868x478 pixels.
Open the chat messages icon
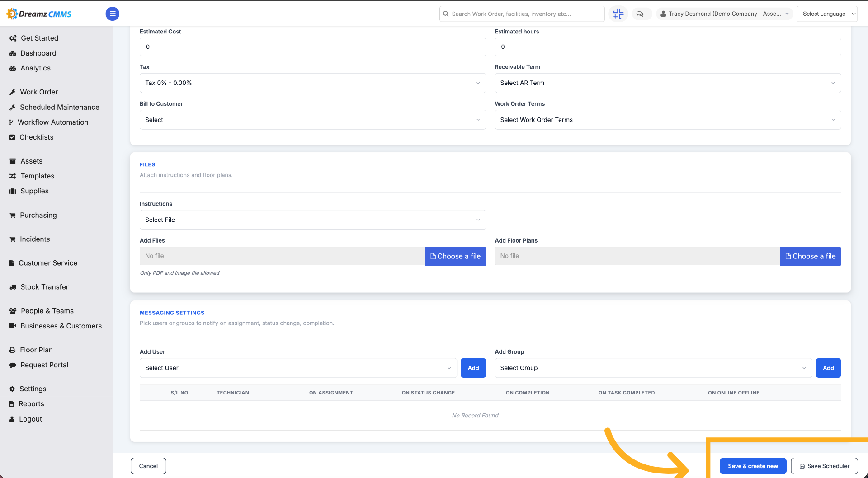point(640,14)
